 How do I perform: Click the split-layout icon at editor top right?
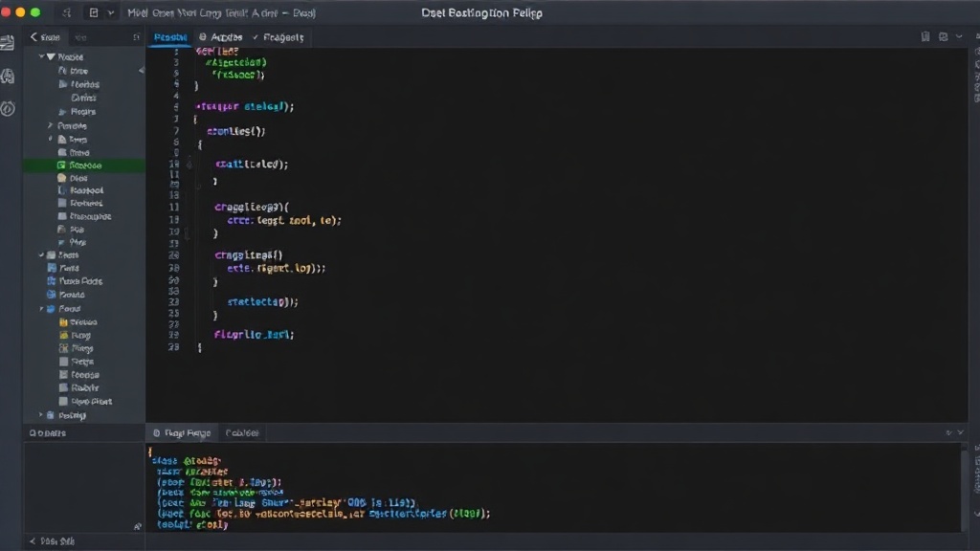pos(943,37)
